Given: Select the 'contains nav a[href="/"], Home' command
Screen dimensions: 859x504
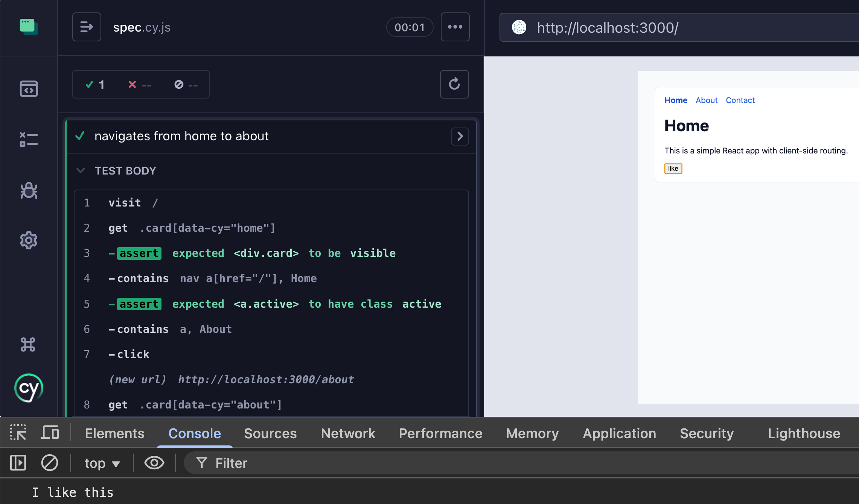Looking at the screenshot, I should pyautogui.click(x=271, y=278).
